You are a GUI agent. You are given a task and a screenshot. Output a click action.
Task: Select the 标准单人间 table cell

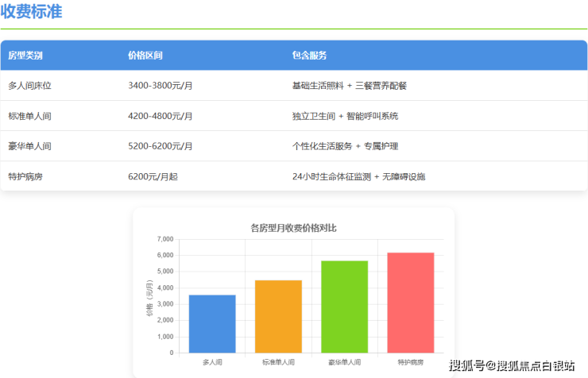click(29, 116)
